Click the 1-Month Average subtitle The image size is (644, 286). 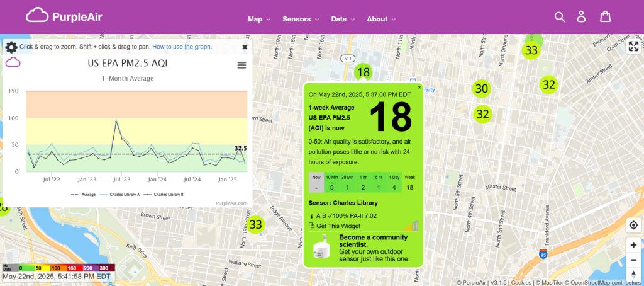coord(128,78)
